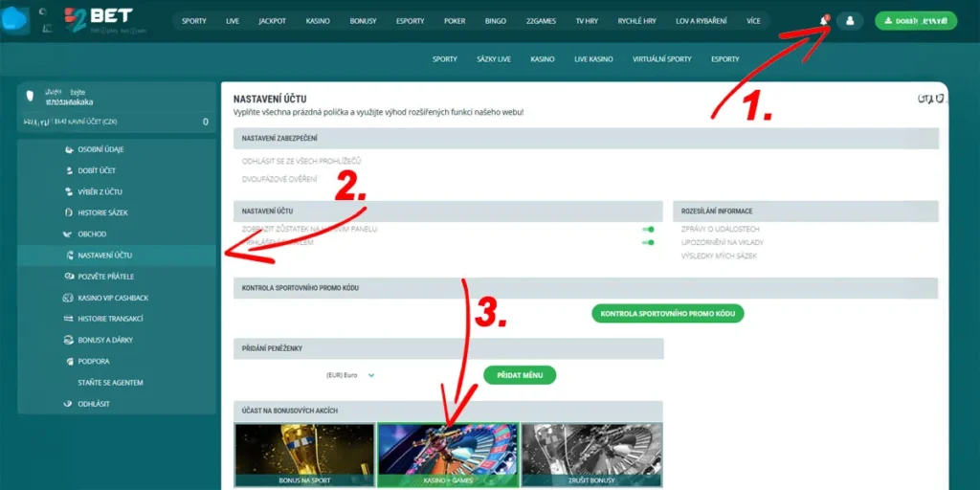Open the user profile icon
This screenshot has width=980, height=490.
click(850, 21)
